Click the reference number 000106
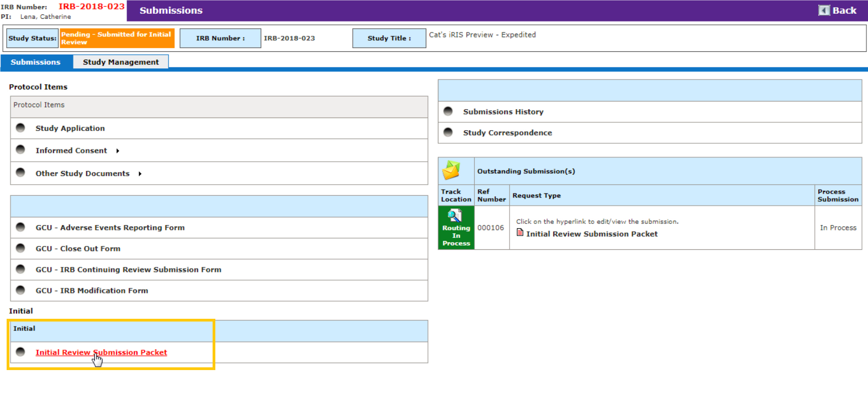Screen dimensions: 868x396 pyautogui.click(x=491, y=227)
